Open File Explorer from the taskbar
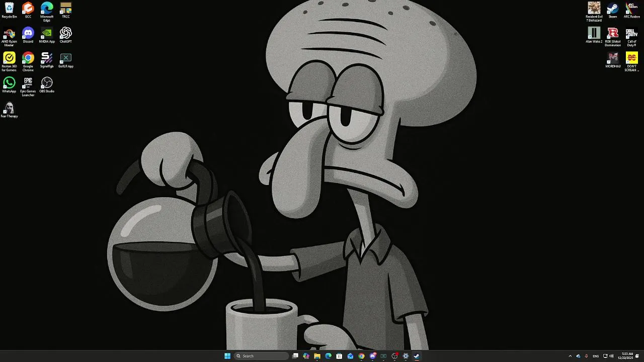644x362 pixels. (x=317, y=356)
